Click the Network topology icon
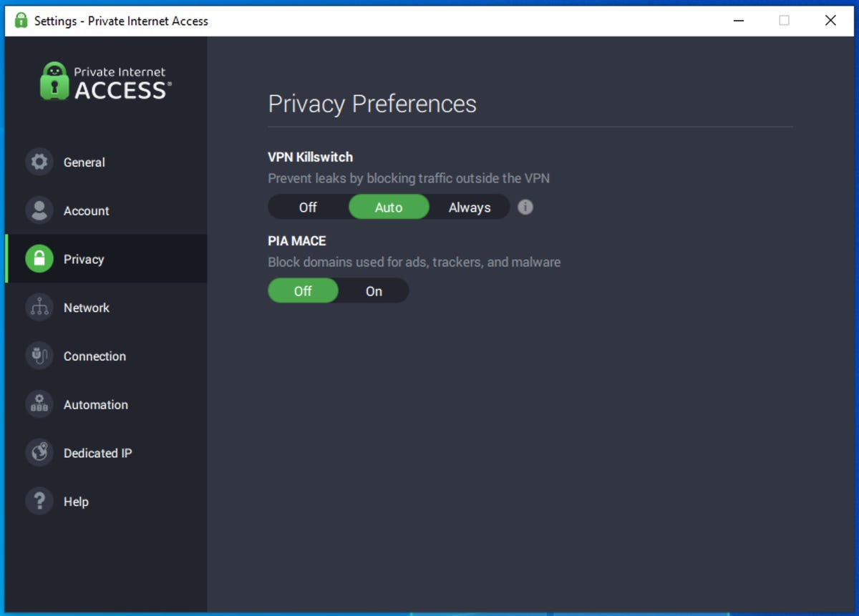Image resolution: width=859 pixels, height=616 pixels. pos(39,308)
